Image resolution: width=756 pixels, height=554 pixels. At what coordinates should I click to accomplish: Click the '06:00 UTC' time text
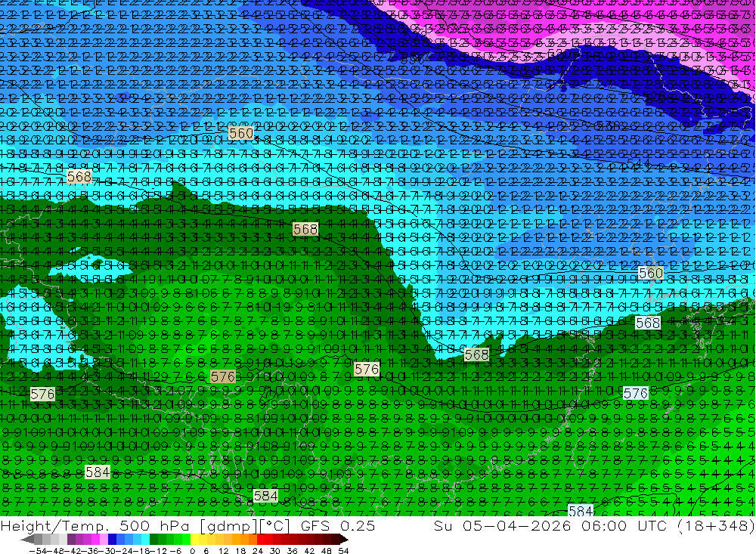pyautogui.click(x=624, y=525)
